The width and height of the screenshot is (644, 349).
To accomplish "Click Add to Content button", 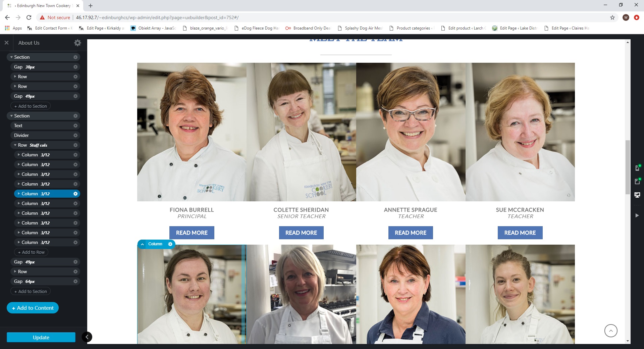I will [x=33, y=308].
